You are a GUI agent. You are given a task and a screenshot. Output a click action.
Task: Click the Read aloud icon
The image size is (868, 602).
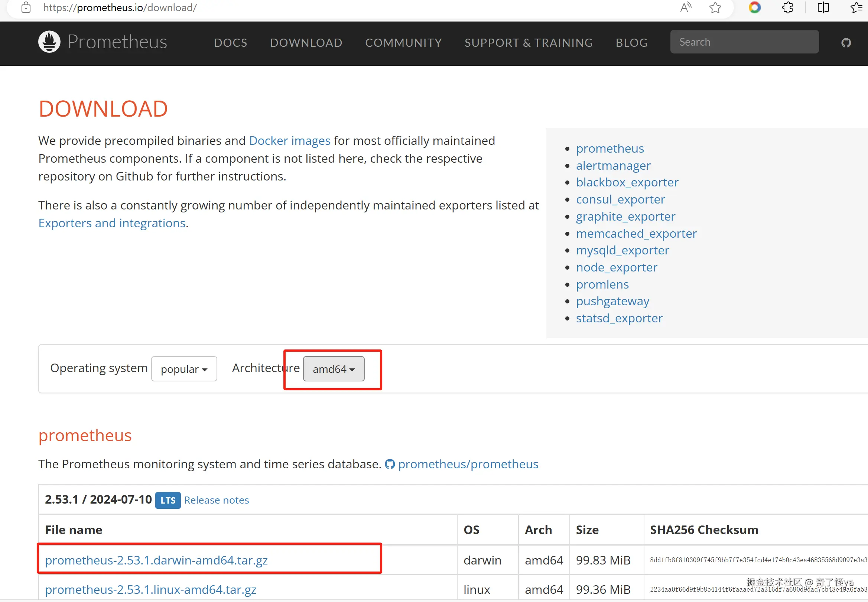pyautogui.click(x=685, y=7)
